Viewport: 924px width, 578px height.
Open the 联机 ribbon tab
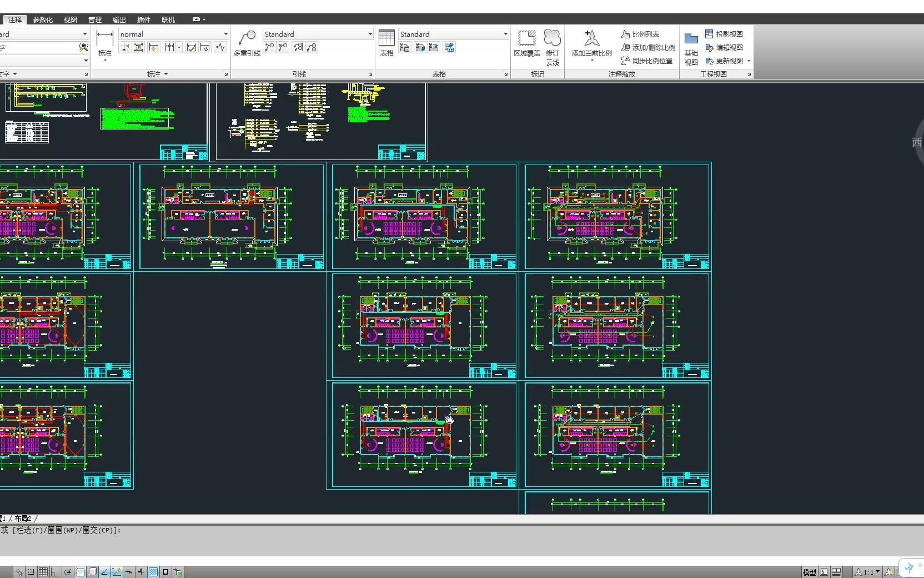click(x=168, y=19)
